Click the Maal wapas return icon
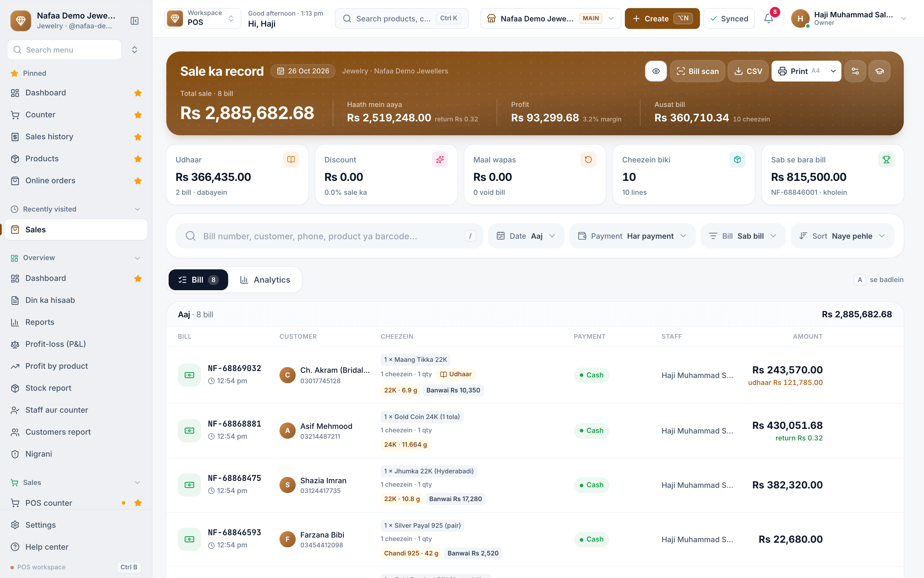This screenshot has height=578, width=924. pyautogui.click(x=588, y=160)
